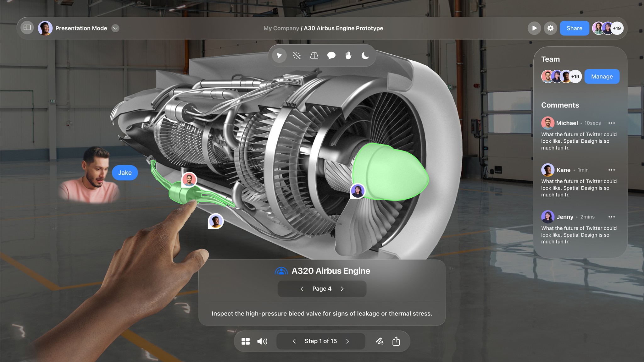The width and height of the screenshot is (644, 362).
Task: Click the blue Share button
Action: coord(574,28)
